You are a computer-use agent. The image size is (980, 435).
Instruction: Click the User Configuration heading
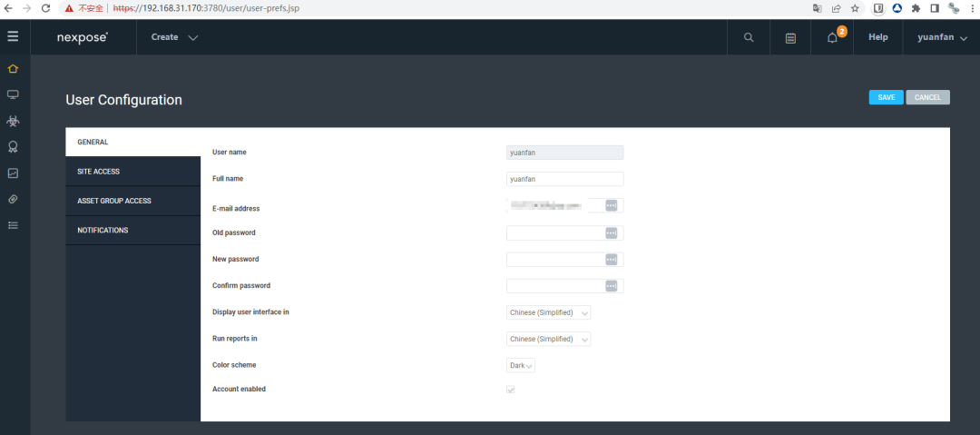pyautogui.click(x=123, y=100)
